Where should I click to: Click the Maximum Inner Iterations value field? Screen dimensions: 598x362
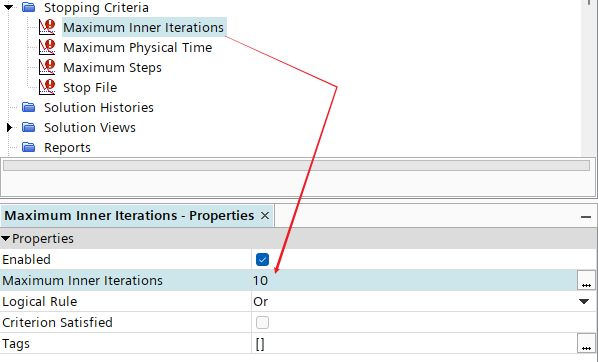(x=414, y=280)
